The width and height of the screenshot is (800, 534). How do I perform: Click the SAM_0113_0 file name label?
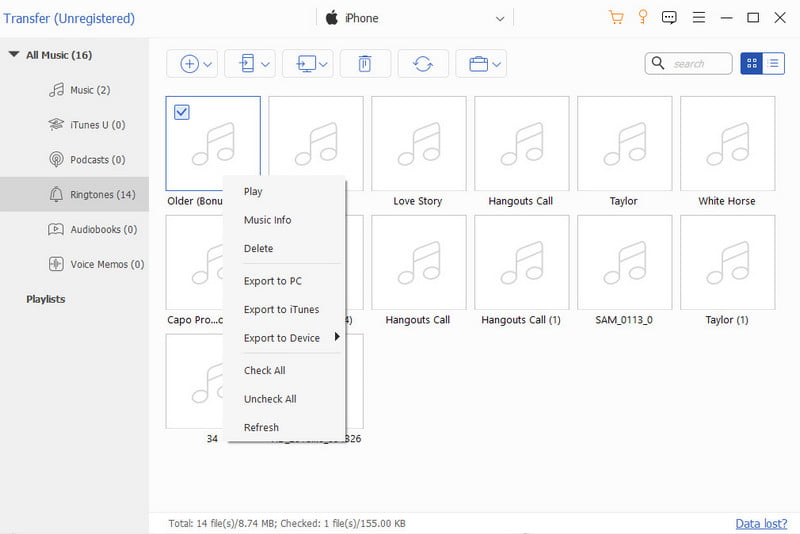tap(623, 320)
